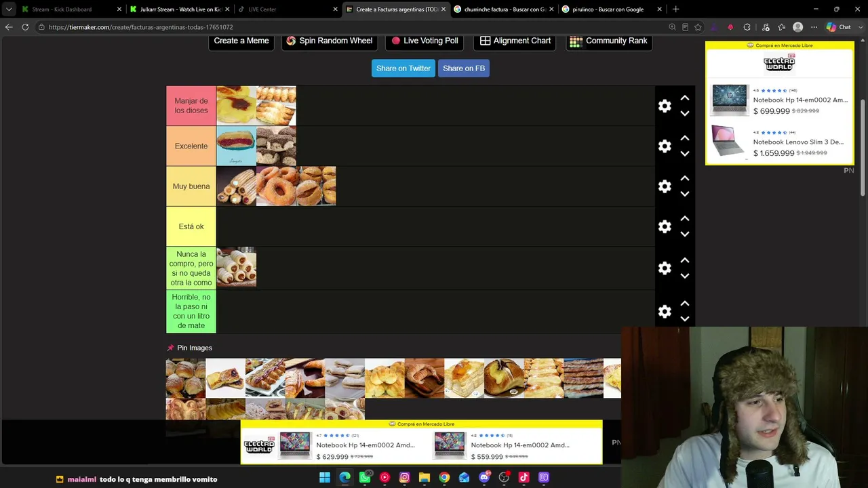Viewport: 868px width, 488px height.
Task: Share tier list on Twitter
Action: tap(403, 68)
